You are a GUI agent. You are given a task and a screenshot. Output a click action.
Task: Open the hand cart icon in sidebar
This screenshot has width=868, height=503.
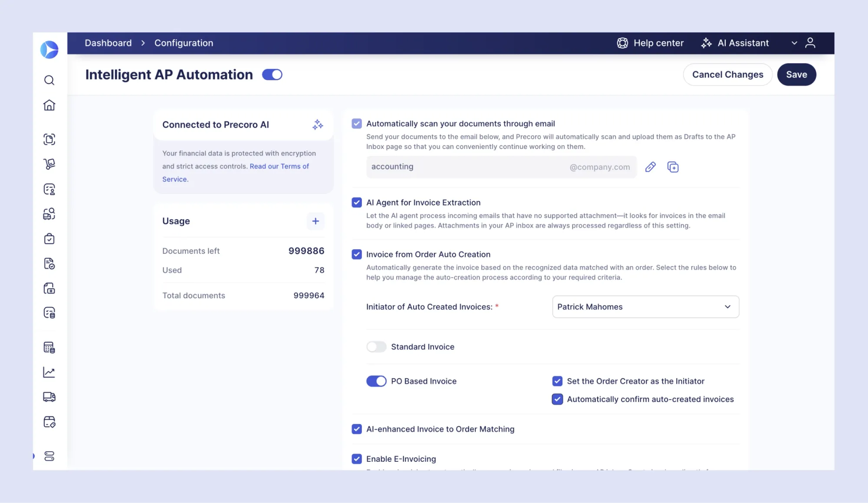pos(49,164)
